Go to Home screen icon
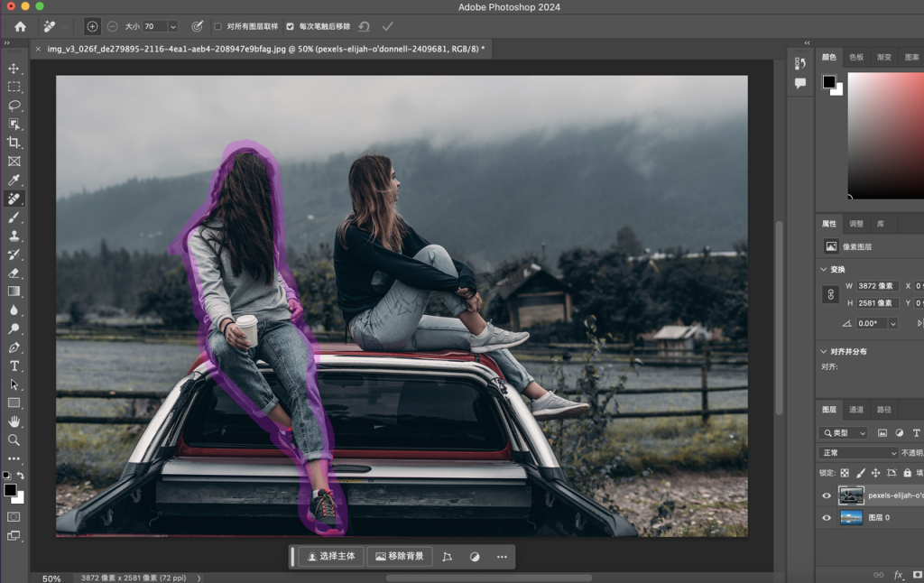 20,26
